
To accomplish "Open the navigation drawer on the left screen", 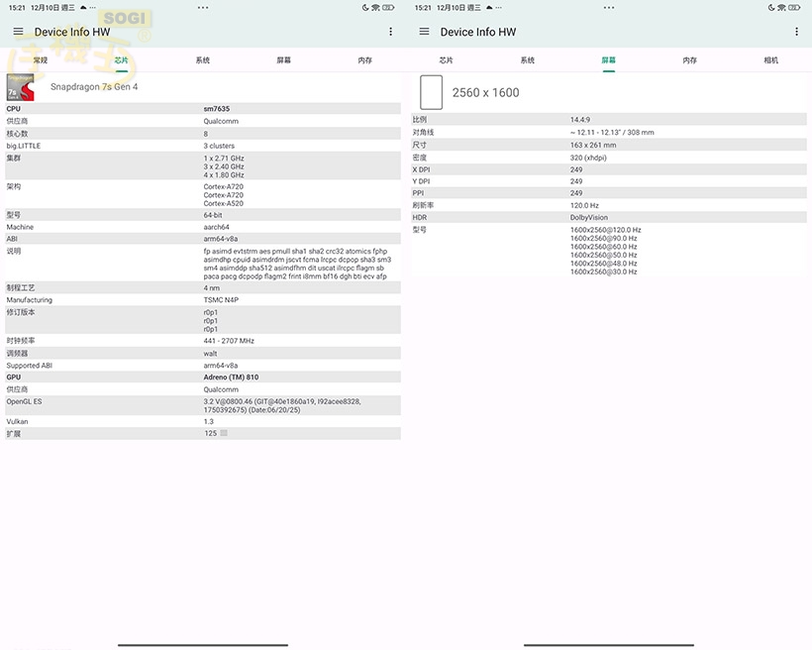I will click(18, 31).
